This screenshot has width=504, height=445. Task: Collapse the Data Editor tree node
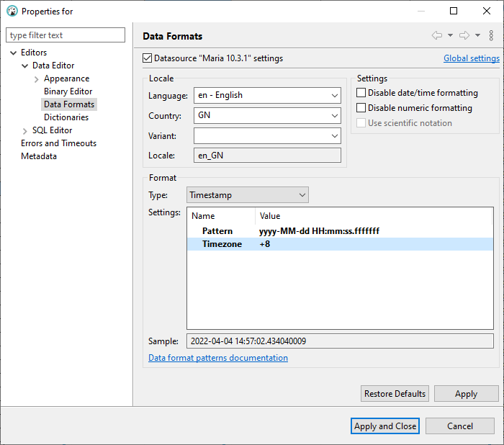coord(24,66)
